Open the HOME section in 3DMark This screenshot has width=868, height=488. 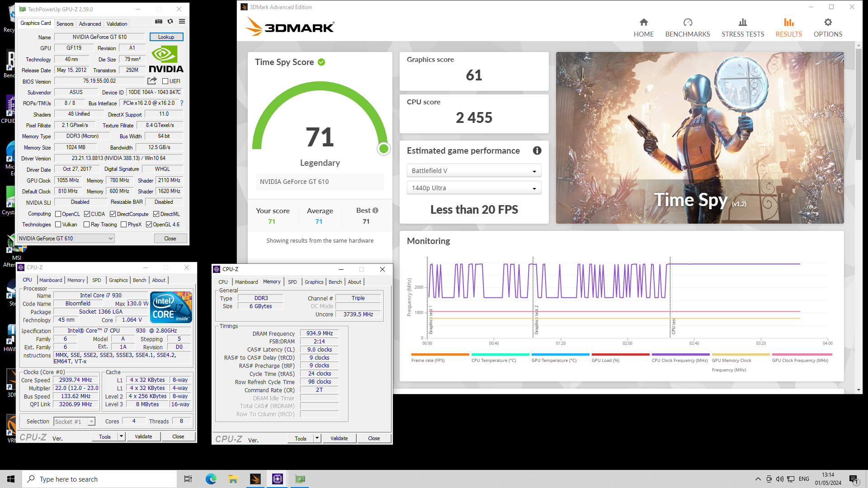coord(643,28)
